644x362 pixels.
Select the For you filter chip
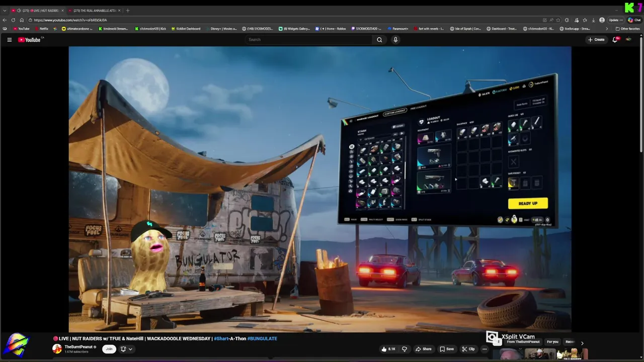pos(552,342)
